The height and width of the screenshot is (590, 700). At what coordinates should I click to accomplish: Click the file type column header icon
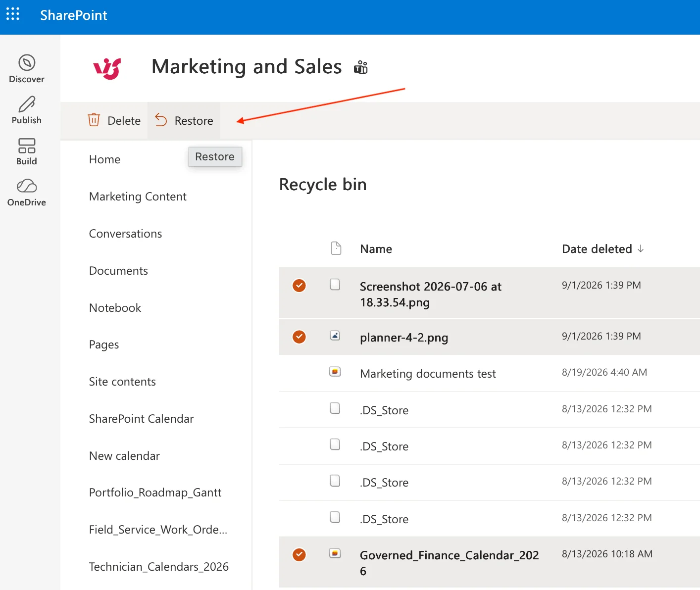pyautogui.click(x=336, y=248)
